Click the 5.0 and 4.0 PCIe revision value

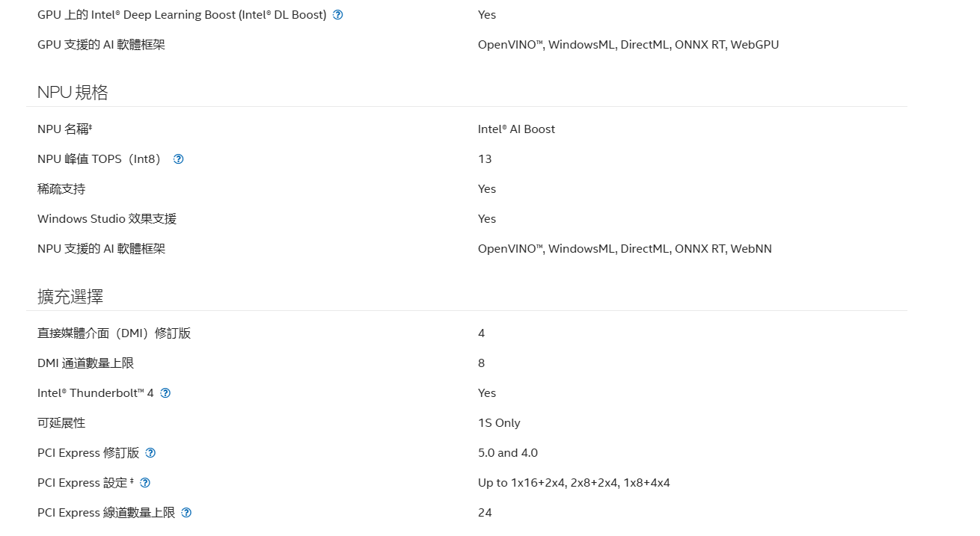click(508, 453)
